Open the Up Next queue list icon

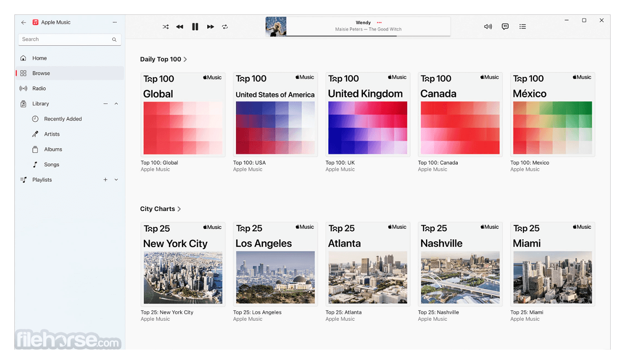pos(523,27)
